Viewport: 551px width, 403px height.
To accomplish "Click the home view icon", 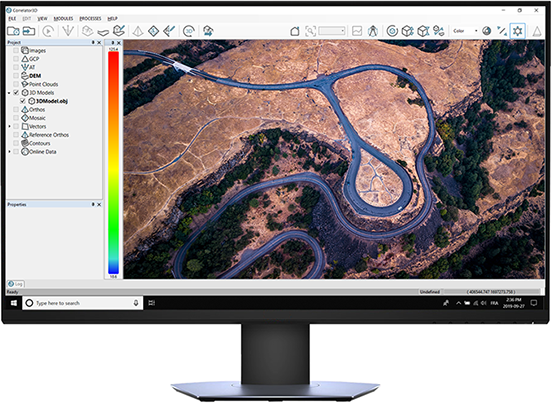I will tap(295, 31).
